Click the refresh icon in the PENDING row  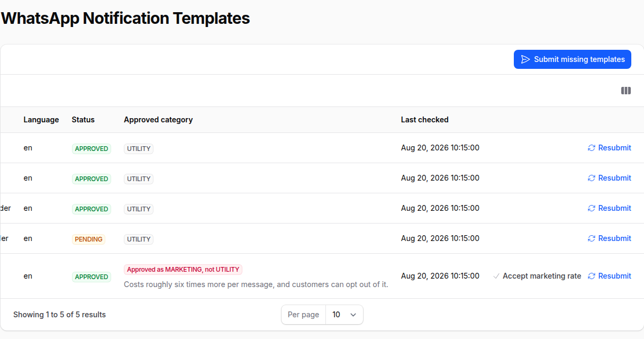[x=592, y=238]
